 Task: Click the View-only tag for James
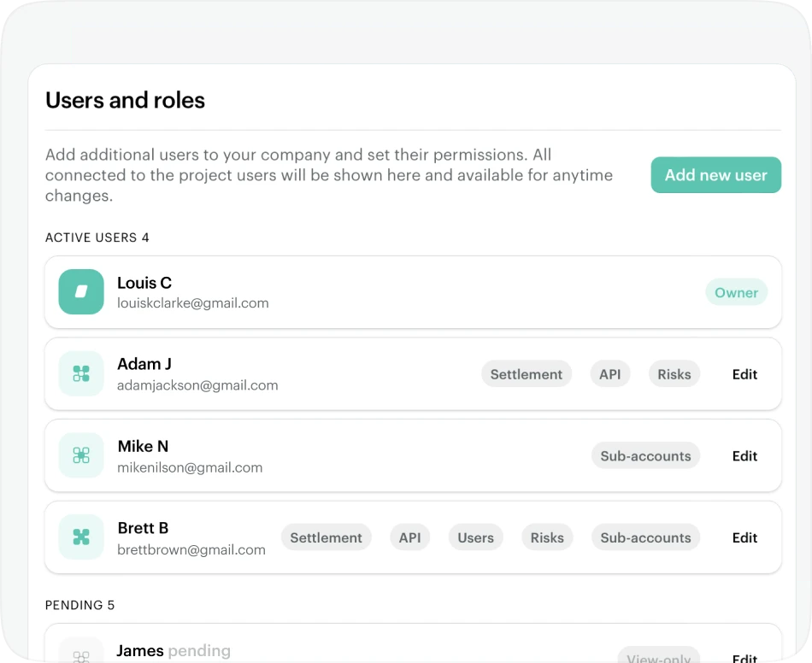click(x=658, y=657)
